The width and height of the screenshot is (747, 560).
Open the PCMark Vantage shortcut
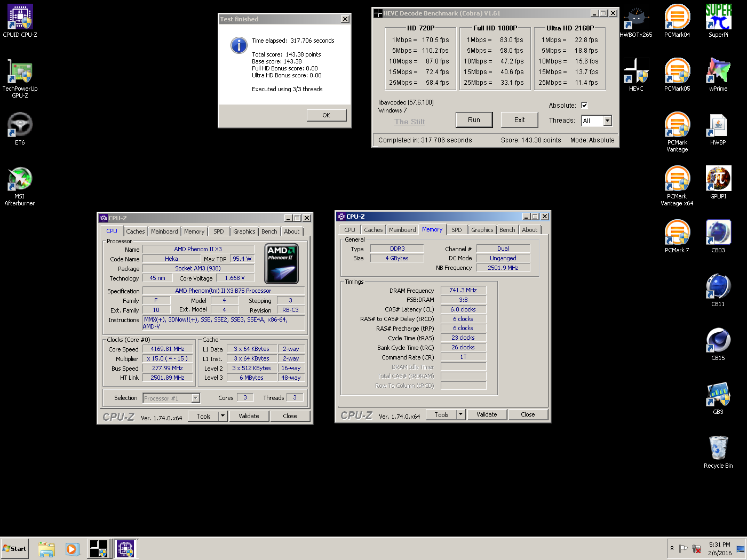coord(677,132)
